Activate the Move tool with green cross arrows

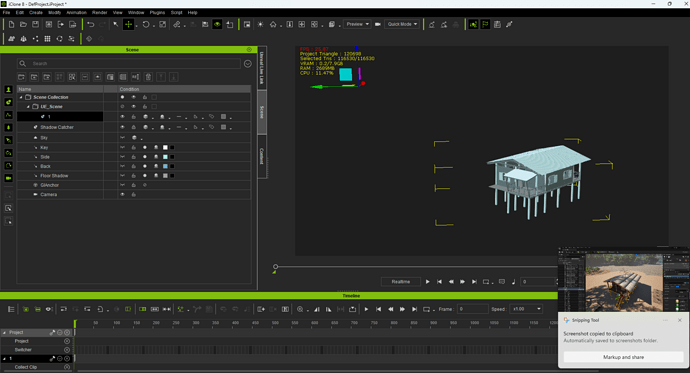[128, 24]
